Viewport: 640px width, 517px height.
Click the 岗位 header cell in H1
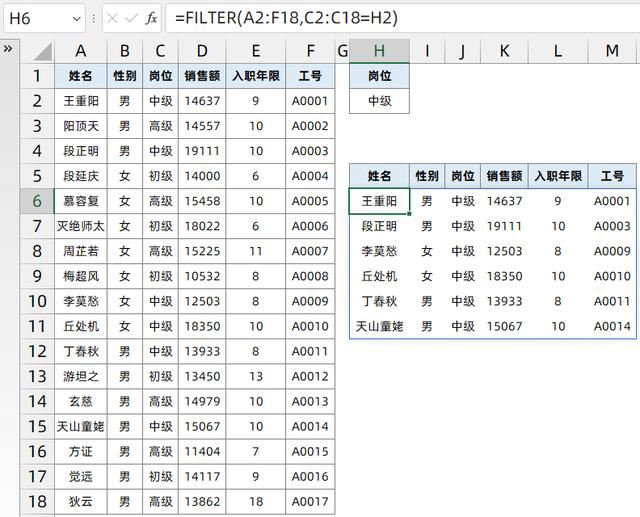[379, 76]
